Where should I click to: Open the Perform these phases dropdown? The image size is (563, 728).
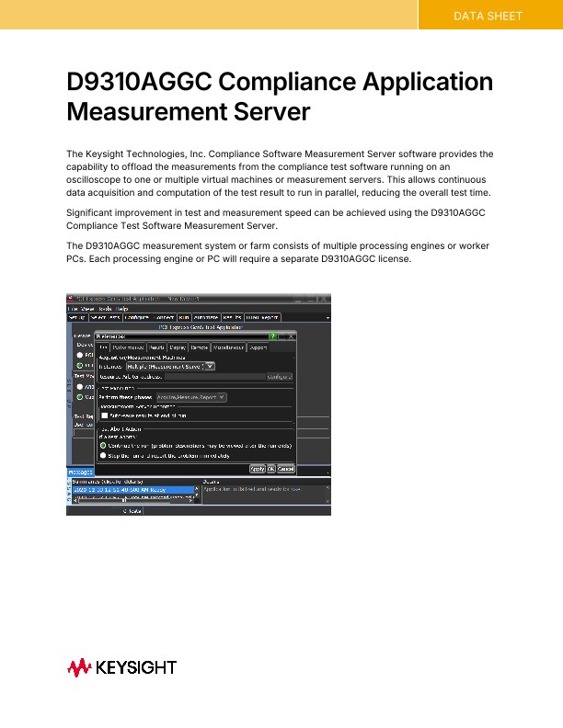click(x=191, y=397)
